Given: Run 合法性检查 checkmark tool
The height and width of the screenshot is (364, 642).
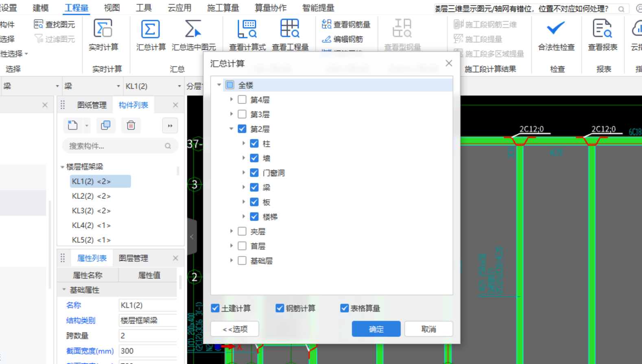Looking at the screenshot, I should click(x=555, y=28).
